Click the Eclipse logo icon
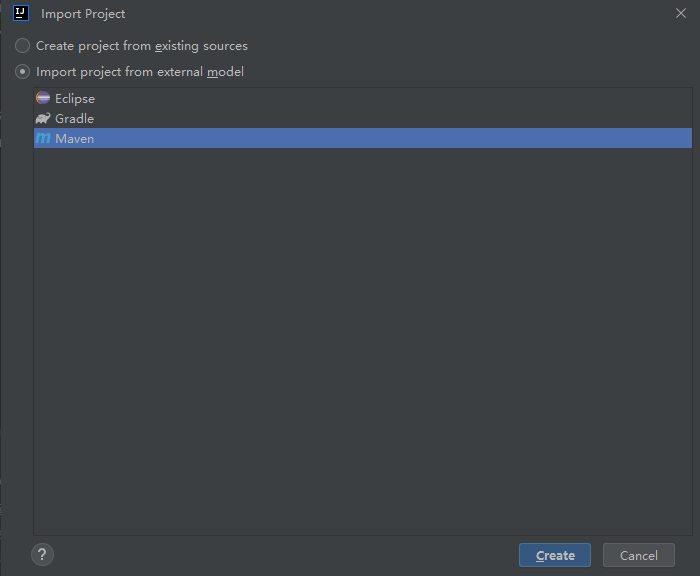This screenshot has width=700, height=576. 43,98
